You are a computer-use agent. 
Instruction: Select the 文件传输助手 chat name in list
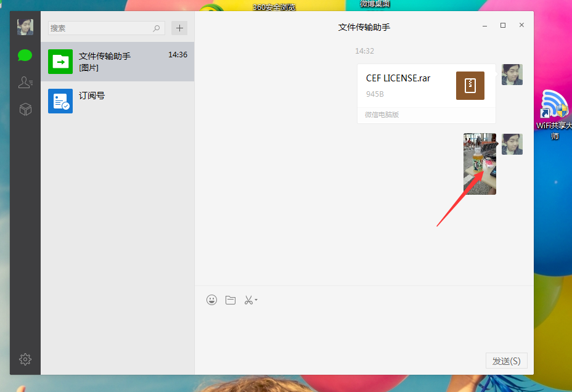tap(105, 56)
